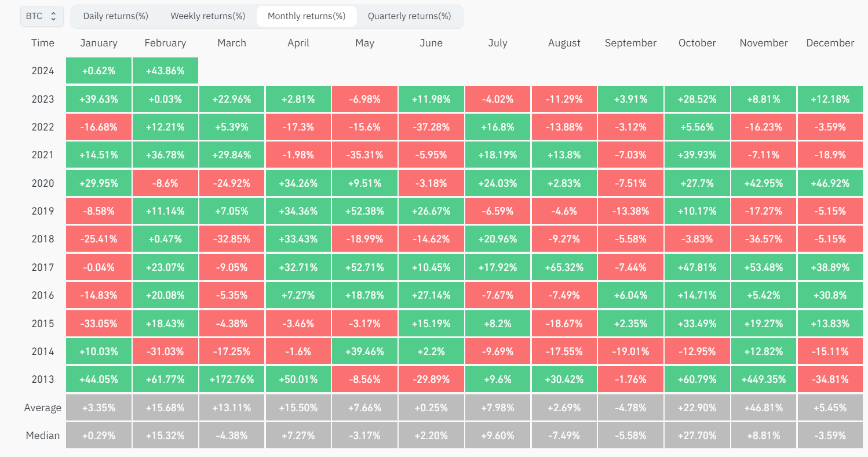Image resolution: width=868 pixels, height=457 pixels.
Task: Click the Median row label
Action: 42,435
